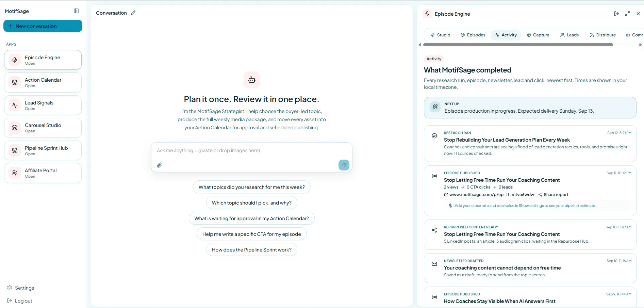This screenshot has width=644, height=308.
Task: Click the Activity badge label above heading
Action: coord(434,59)
